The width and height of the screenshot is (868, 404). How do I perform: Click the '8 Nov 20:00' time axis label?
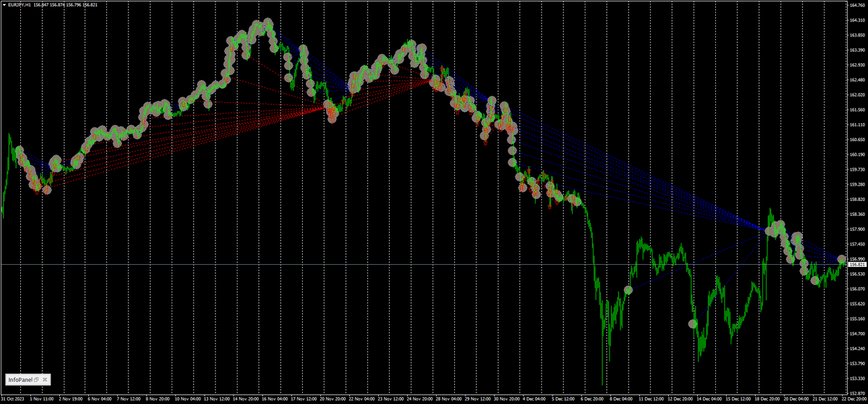[157, 399]
